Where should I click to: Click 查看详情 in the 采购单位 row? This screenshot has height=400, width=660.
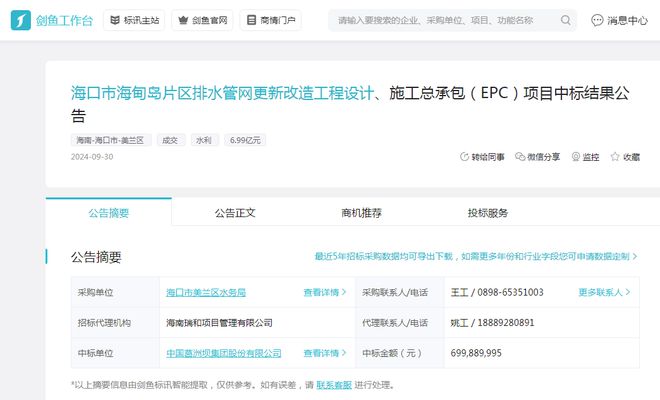(x=322, y=292)
